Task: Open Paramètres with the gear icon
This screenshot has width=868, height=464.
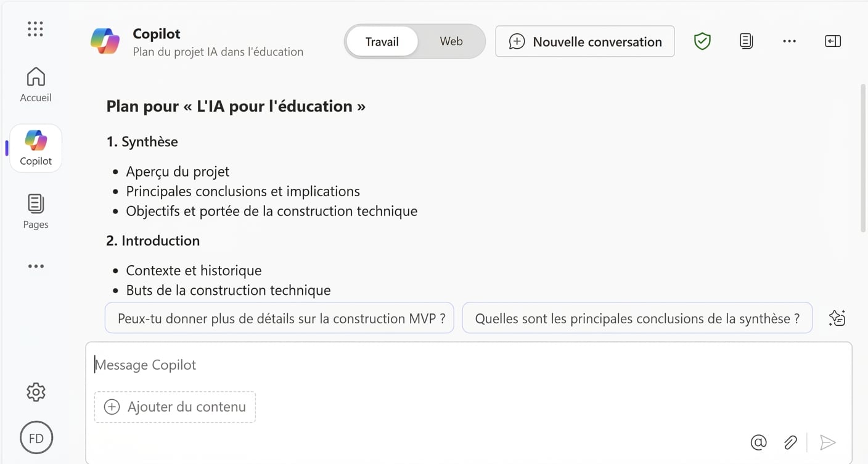Action: pos(35,392)
